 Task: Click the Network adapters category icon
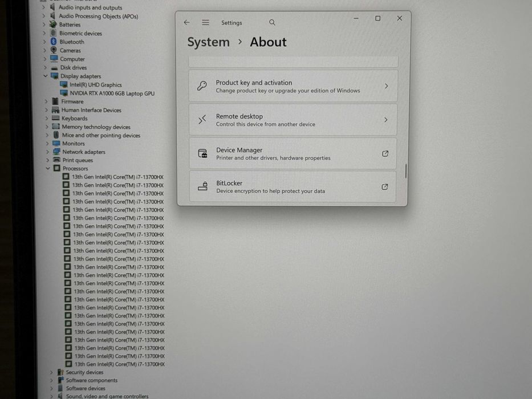(x=56, y=151)
